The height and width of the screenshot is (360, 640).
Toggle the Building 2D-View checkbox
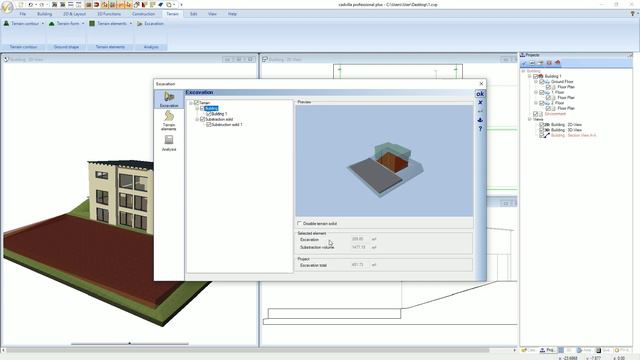[542, 124]
